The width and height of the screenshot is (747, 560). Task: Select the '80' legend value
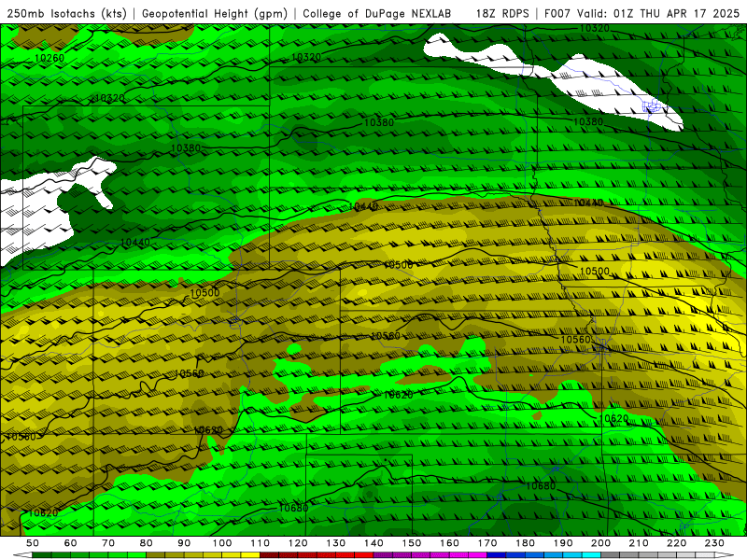tap(147, 543)
